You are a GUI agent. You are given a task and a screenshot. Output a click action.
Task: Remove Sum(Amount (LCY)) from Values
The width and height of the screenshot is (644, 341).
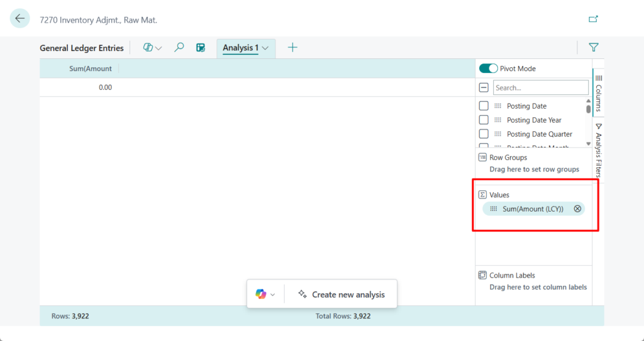tap(577, 208)
